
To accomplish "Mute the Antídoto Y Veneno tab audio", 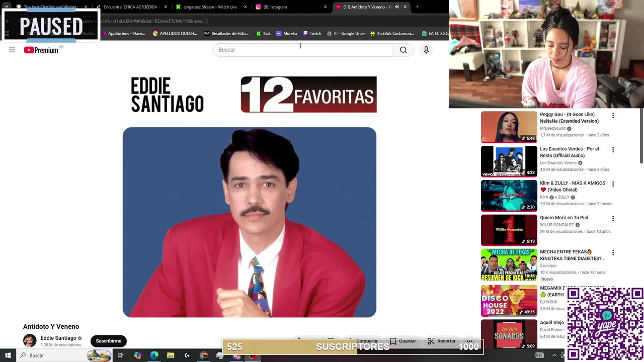I will [x=397, y=7].
